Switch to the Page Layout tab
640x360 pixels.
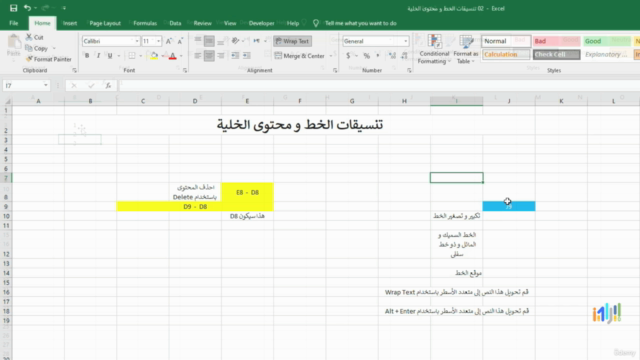click(105, 23)
